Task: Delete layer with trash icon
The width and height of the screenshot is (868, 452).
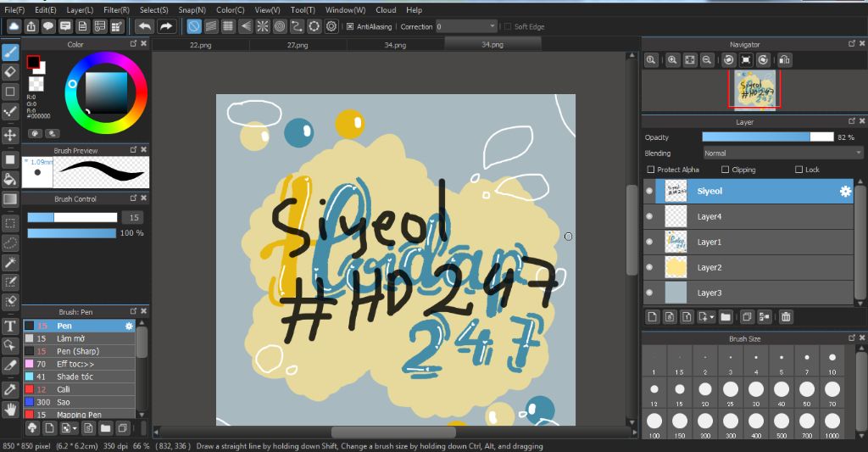Action: click(x=786, y=317)
